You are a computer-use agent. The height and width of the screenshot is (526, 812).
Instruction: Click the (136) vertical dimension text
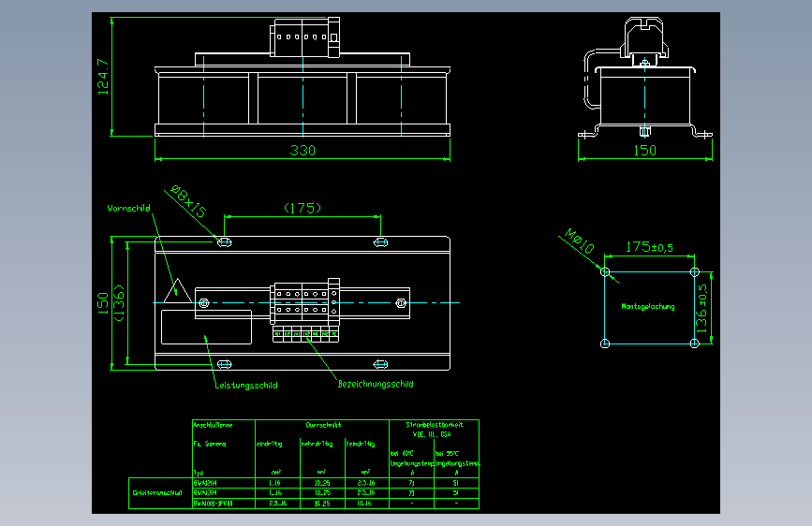(119, 303)
